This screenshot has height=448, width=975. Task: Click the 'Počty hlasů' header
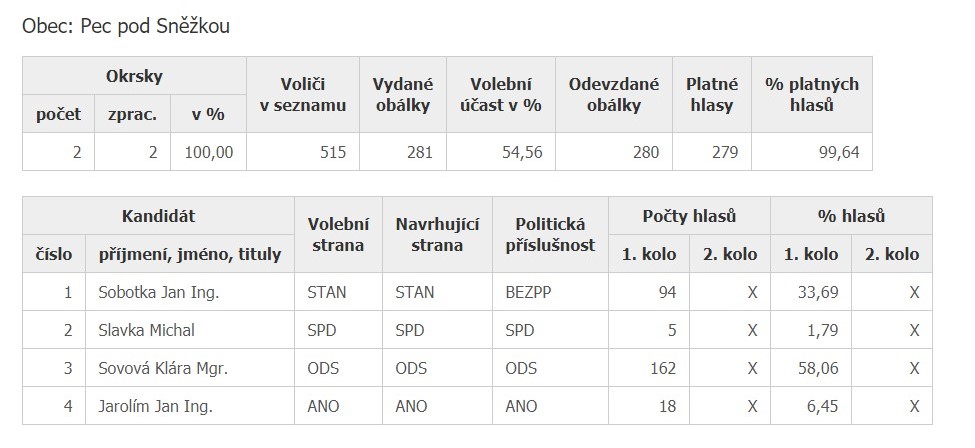[x=689, y=216]
